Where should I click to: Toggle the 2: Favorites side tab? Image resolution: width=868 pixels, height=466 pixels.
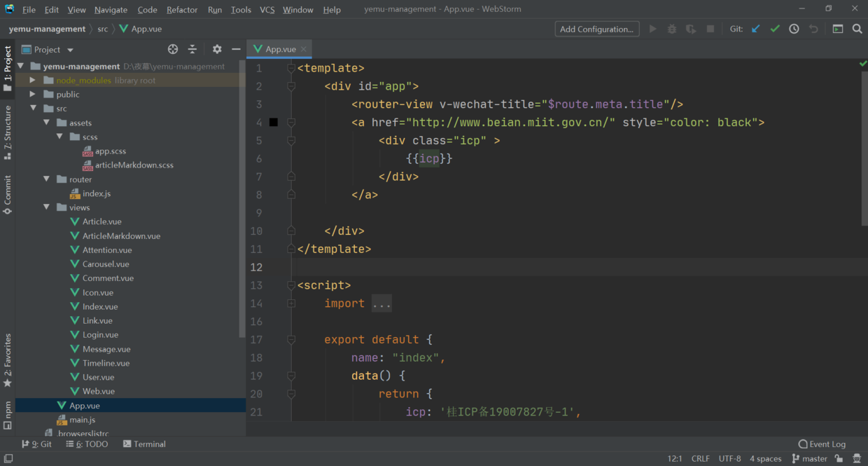[8, 360]
